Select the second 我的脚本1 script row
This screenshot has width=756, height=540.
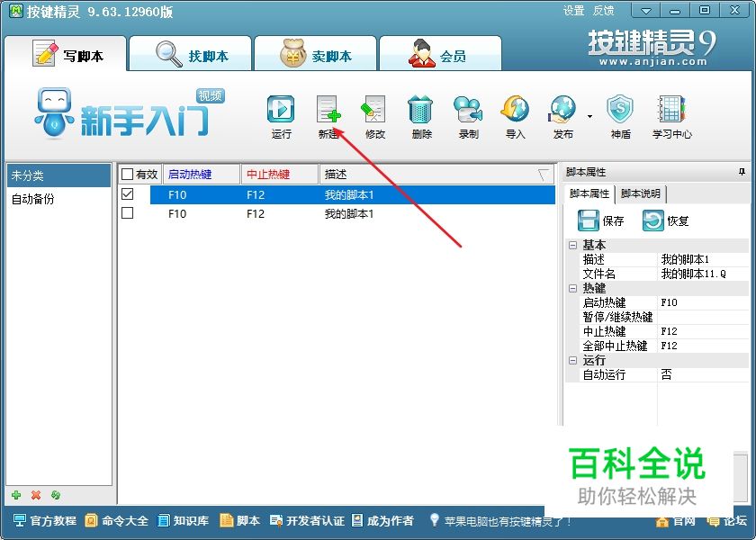click(x=353, y=213)
